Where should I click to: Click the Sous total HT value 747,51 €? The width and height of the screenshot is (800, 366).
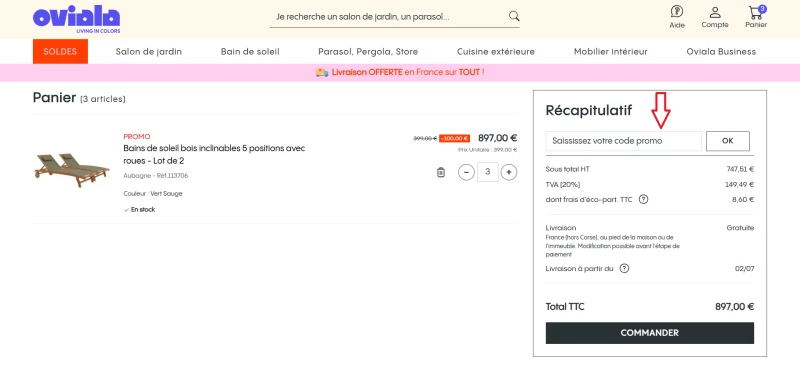pos(740,169)
